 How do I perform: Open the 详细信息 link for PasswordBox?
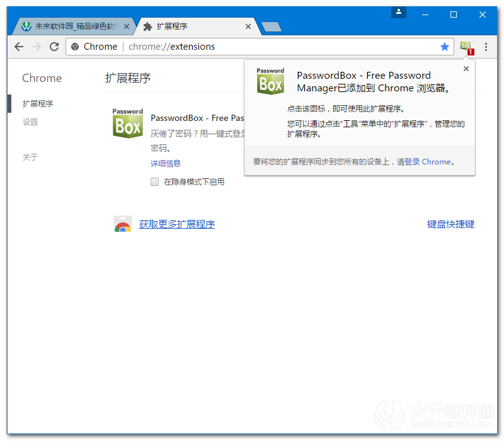[166, 164]
